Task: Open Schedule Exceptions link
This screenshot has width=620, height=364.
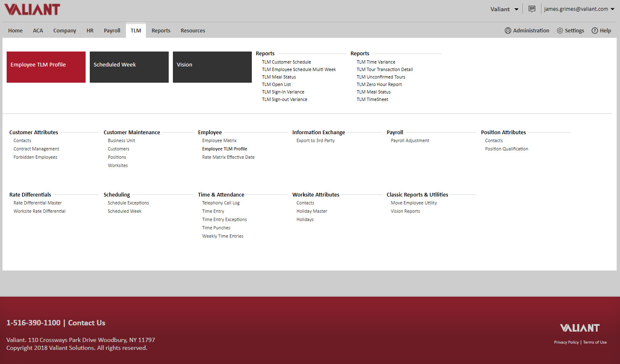Action: (x=128, y=203)
